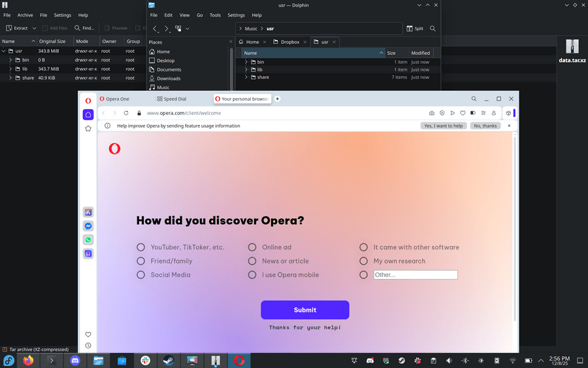Choose the "Online ad" radio option
The width and height of the screenshot is (588, 368).
point(252,247)
